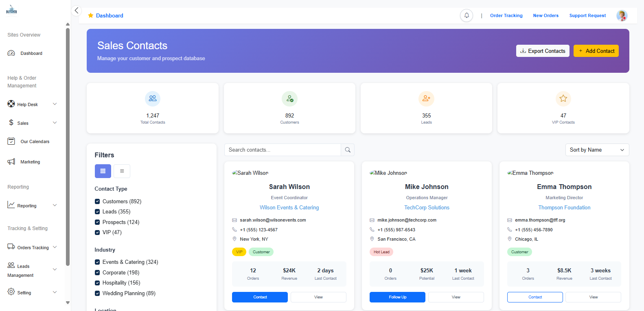Click Contact on Emma Thompson's card
This screenshot has height=311, width=644.
[x=535, y=297]
